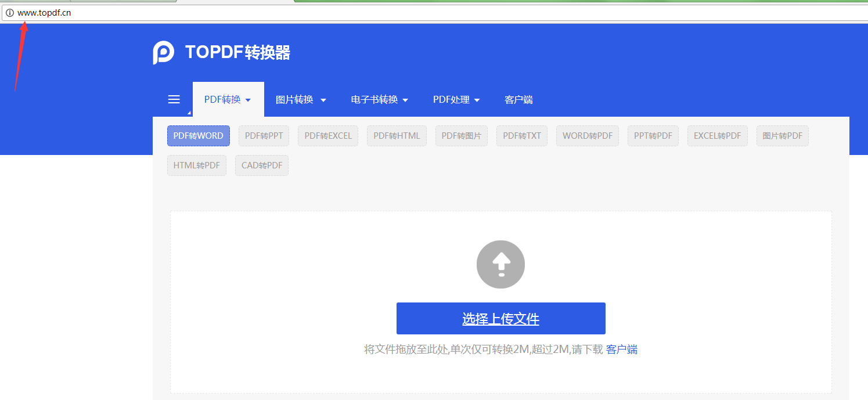
Task: Click the site info icon in address bar
Action: pyautogui.click(x=10, y=13)
